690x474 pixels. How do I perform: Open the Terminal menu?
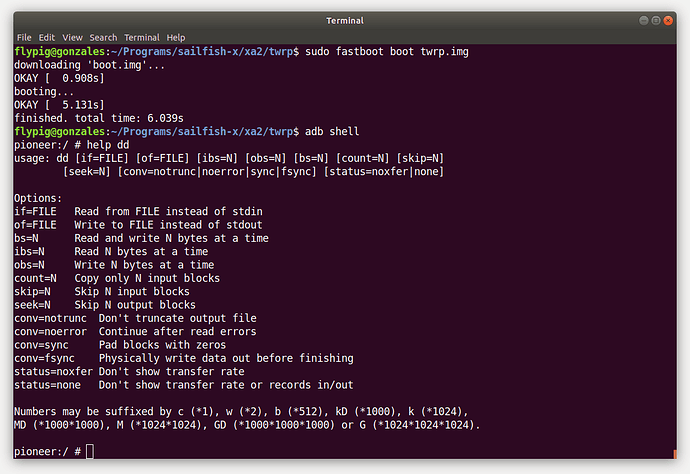(x=142, y=37)
